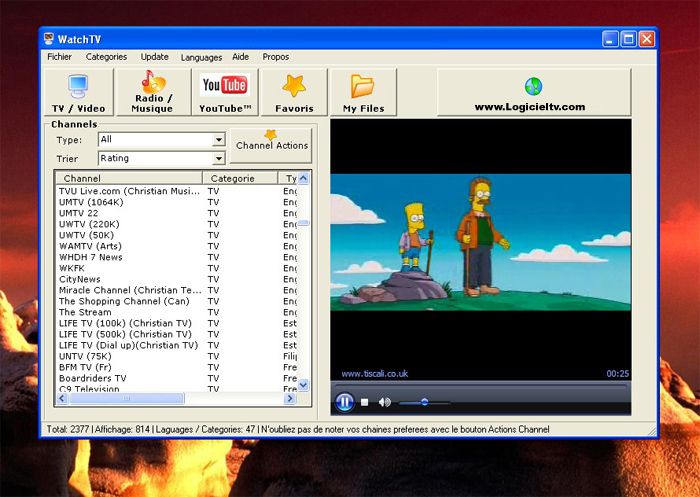700x497 pixels.
Task: Open the Aide menu
Action: point(241,57)
